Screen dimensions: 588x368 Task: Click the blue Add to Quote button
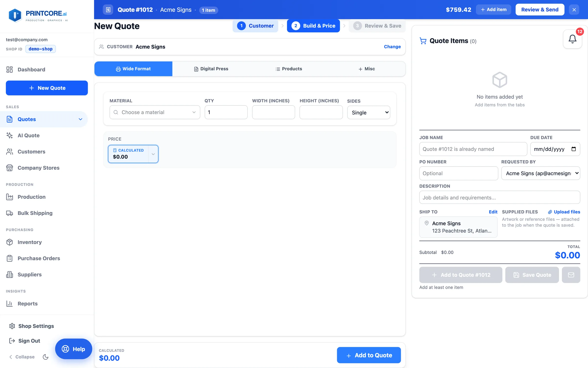[x=369, y=355]
